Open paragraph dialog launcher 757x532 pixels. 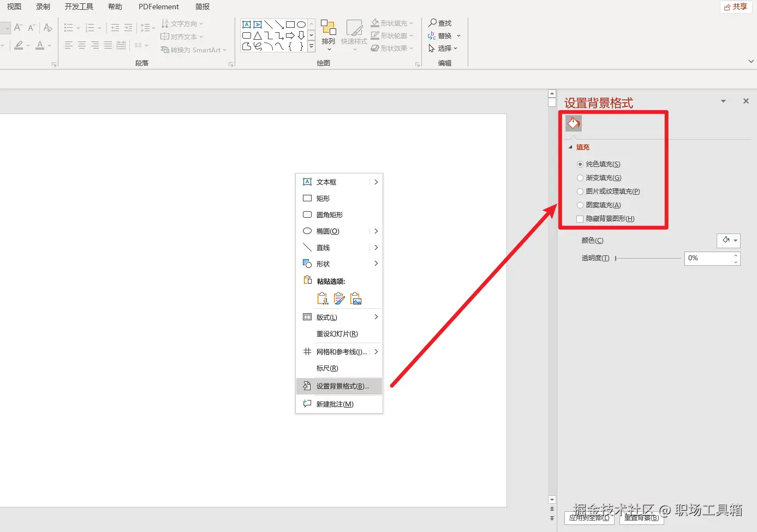click(231, 64)
